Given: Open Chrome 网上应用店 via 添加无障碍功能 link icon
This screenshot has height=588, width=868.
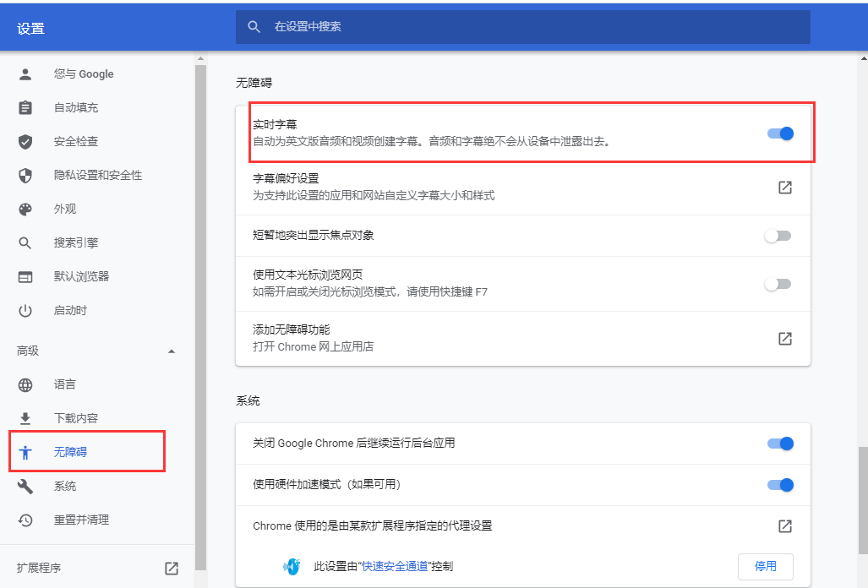Looking at the screenshot, I should click(785, 339).
